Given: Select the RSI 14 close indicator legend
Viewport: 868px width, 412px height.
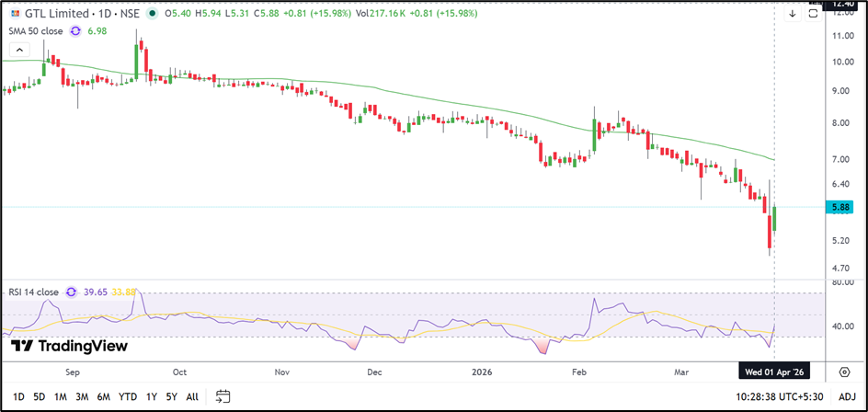Looking at the screenshot, I should coord(34,292).
